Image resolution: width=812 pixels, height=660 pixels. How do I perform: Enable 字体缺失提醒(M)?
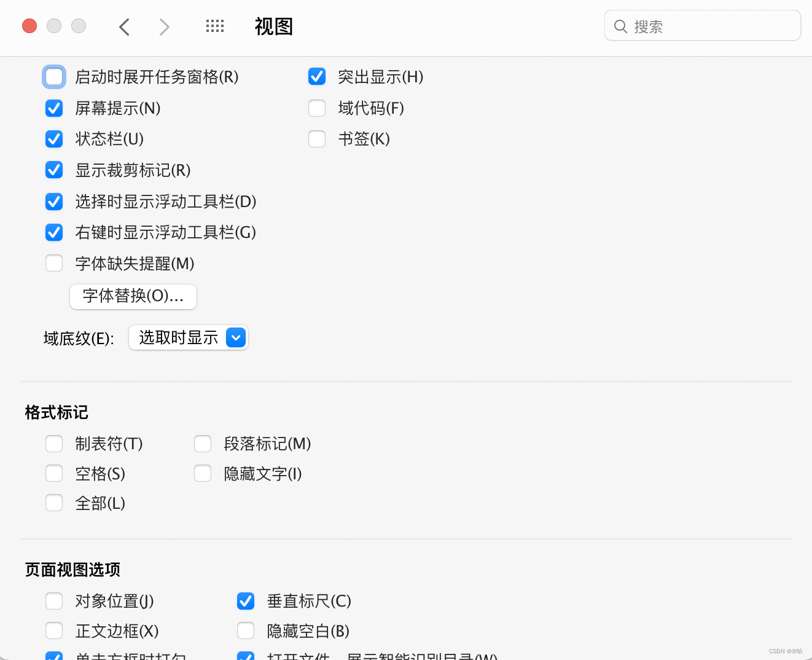(x=54, y=263)
